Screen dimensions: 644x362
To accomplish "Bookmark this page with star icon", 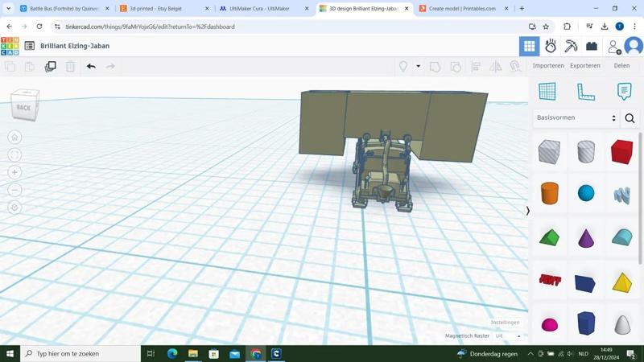I will 546,27.
